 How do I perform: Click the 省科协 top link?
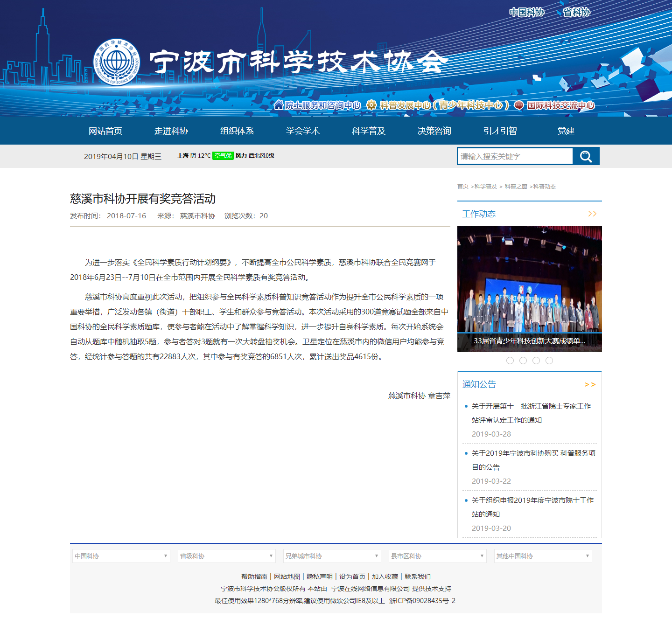coord(576,12)
